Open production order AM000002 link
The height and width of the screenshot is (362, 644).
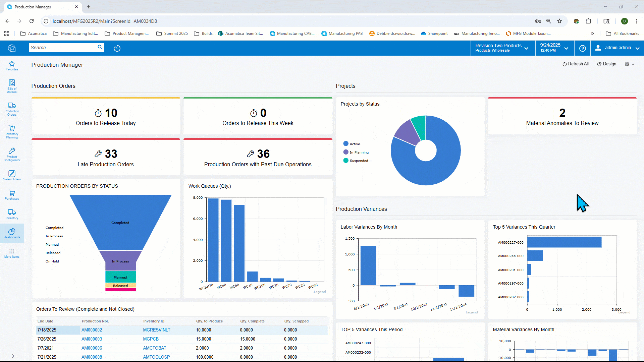[x=92, y=330]
